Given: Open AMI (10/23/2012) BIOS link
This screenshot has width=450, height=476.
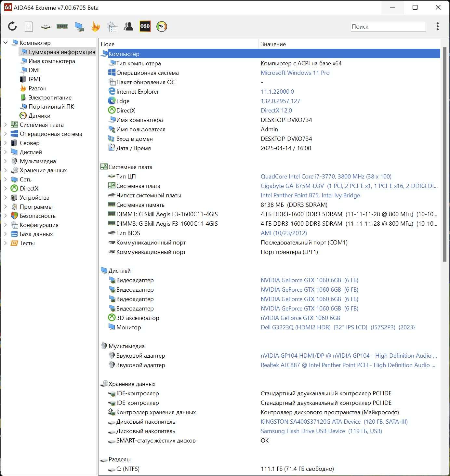Looking at the screenshot, I should 284,233.
